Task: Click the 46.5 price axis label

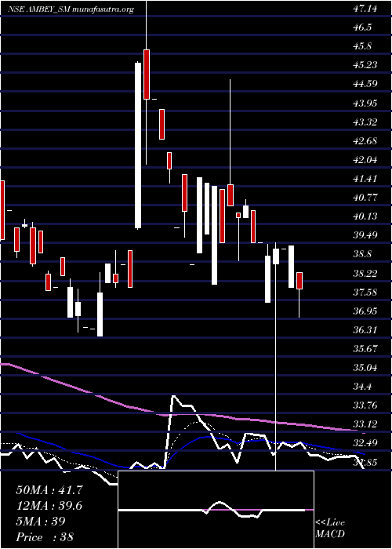Action: [x=362, y=27]
